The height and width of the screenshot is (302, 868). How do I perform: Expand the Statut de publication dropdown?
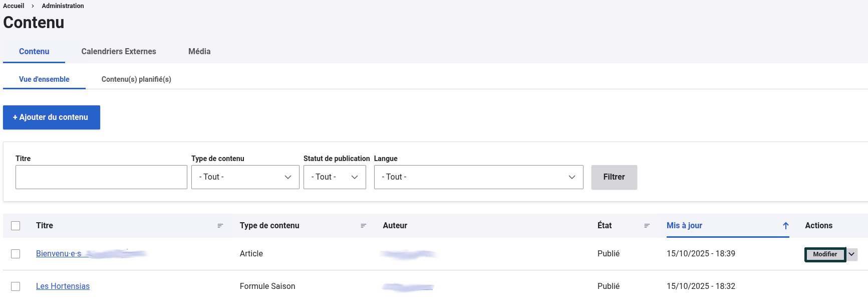[x=334, y=177]
